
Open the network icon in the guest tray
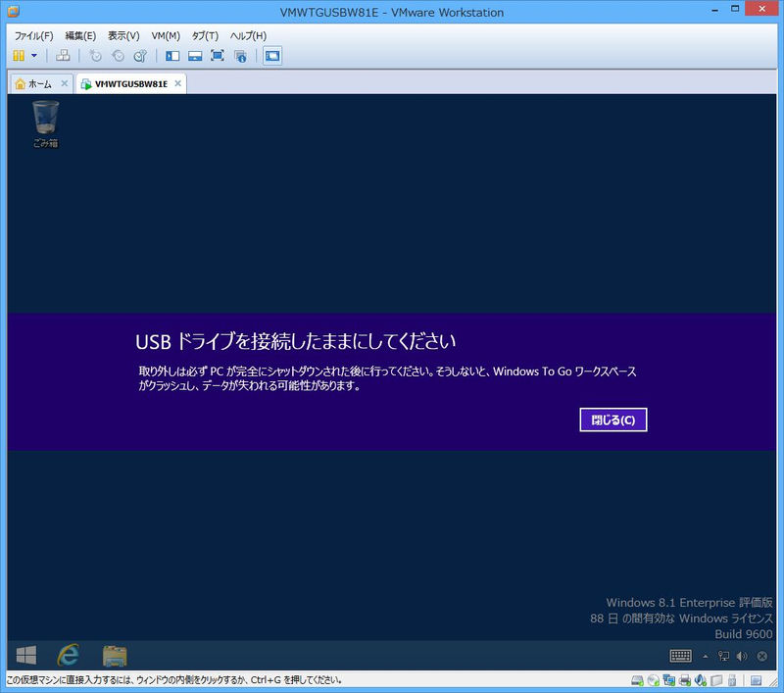pos(723,656)
